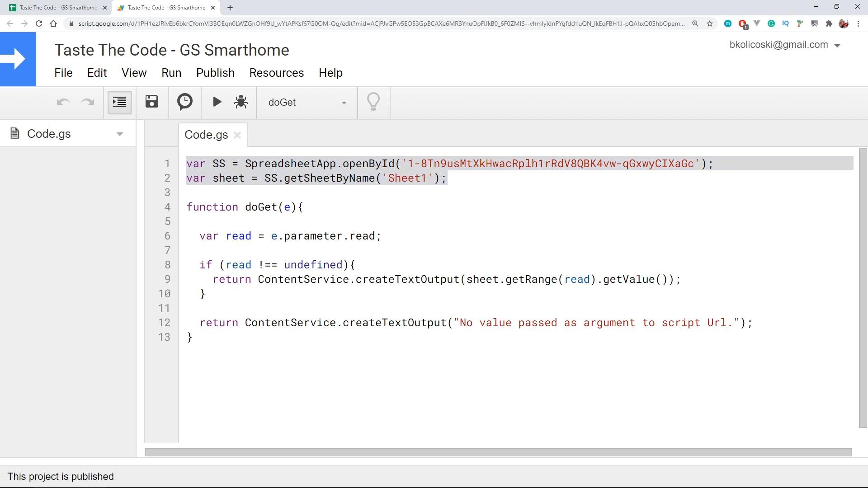Go forward in browser history
The height and width of the screenshot is (488, 868).
tap(24, 23)
